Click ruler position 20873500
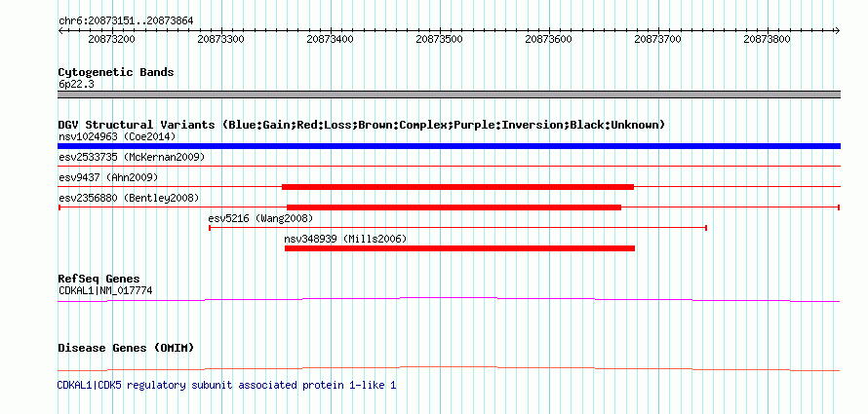868x414 pixels. click(x=440, y=39)
